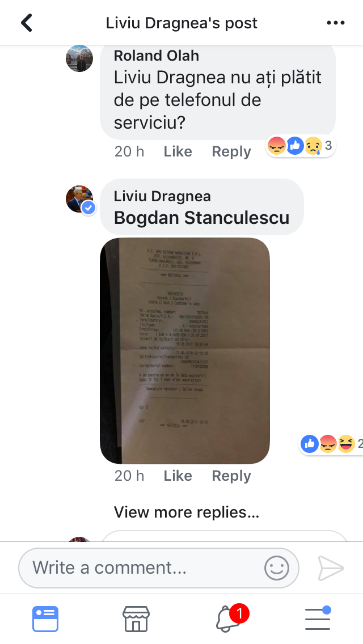Screen dimensions: 363x644
Task: Open Roland Olah's profile picture
Action: tap(79, 59)
